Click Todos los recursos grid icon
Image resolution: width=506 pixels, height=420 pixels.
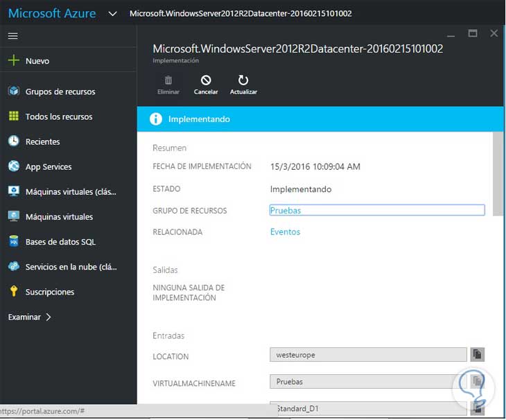pos(14,116)
